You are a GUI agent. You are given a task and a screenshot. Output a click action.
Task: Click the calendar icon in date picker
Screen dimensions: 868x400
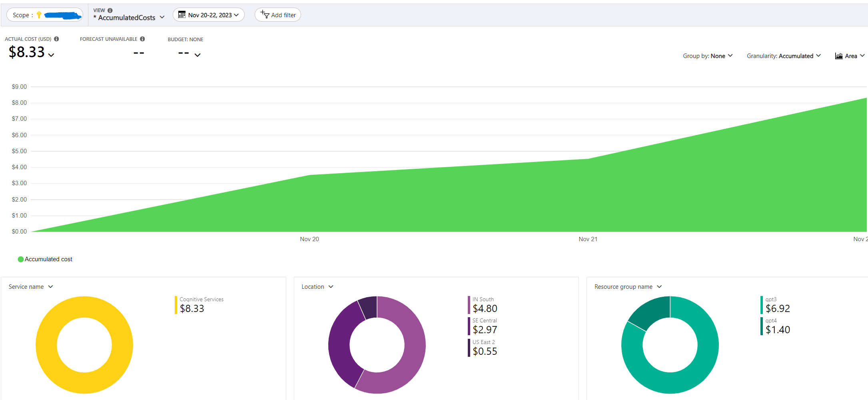[182, 15]
